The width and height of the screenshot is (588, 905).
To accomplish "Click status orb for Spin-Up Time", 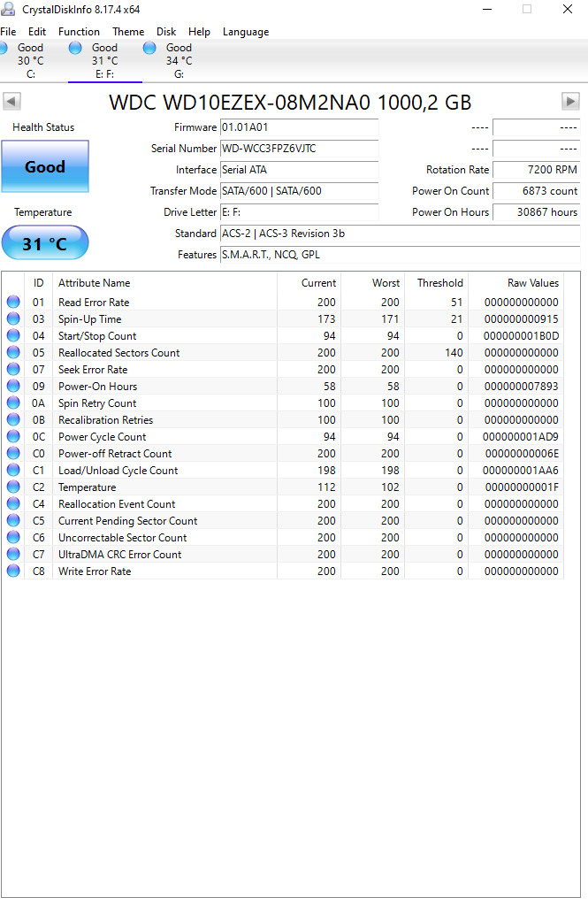I will [13, 318].
